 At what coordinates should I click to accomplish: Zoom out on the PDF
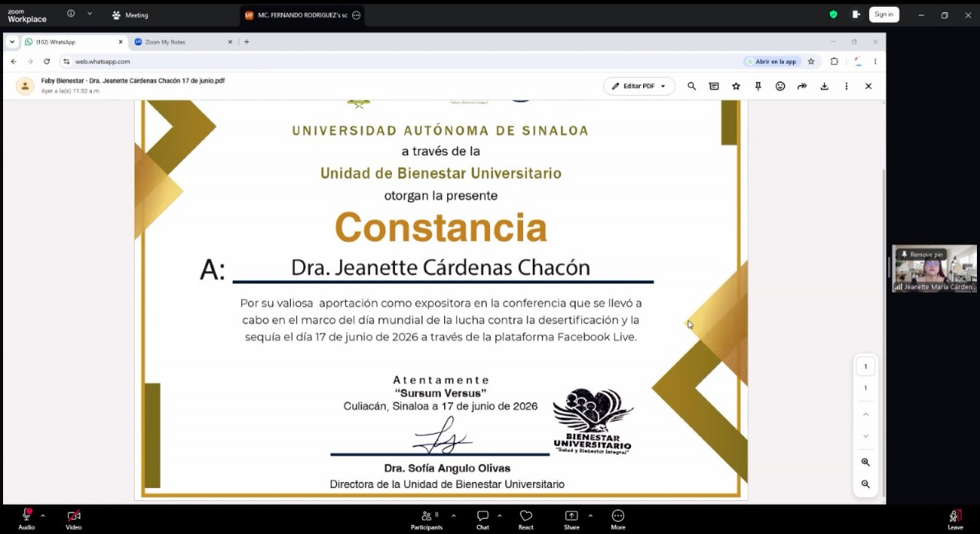[x=865, y=484]
